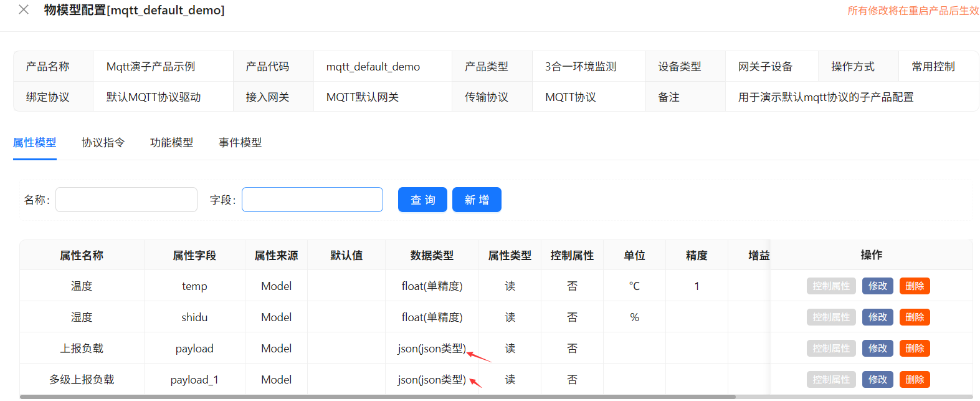Select the 事件模型 tab
Screen dimensions: 980x401
[x=240, y=143]
